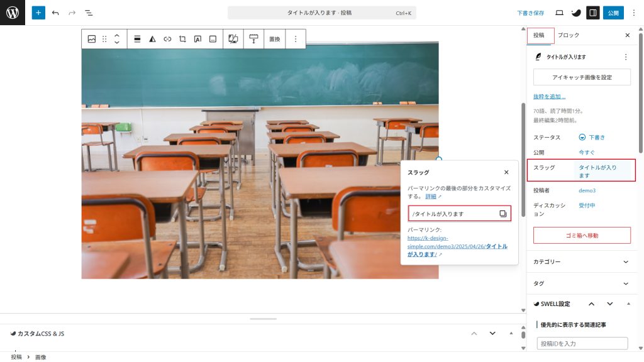The height and width of the screenshot is (362, 644).
Task: Click the copy icon in slug field
Action: coord(502,214)
